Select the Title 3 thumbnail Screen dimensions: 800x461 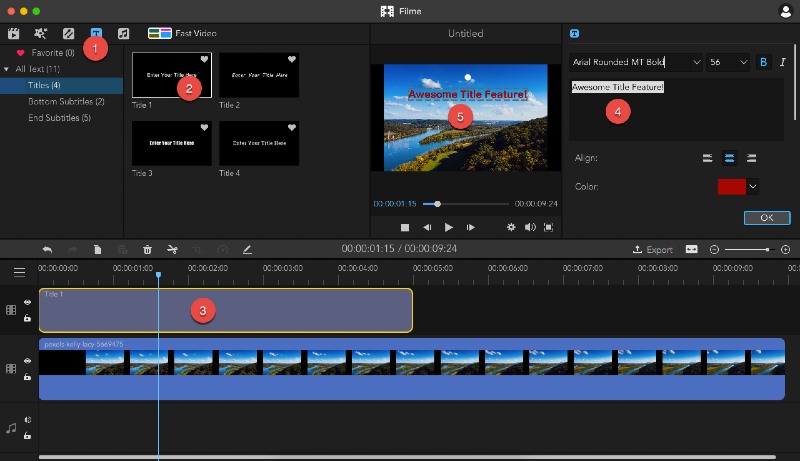[172, 143]
